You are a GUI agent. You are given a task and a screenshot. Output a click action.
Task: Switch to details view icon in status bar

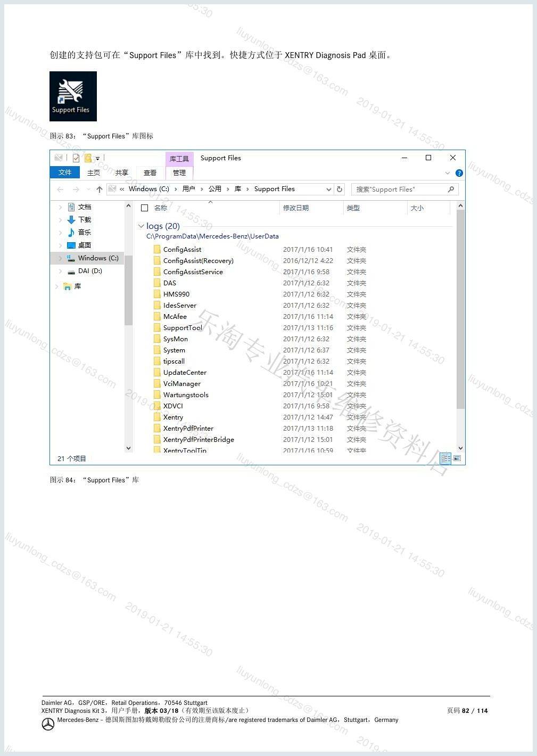point(446,458)
